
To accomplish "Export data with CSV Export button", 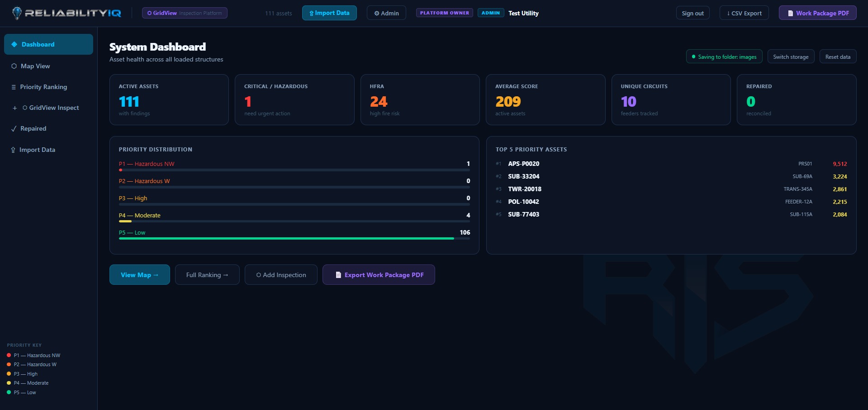I will coord(744,13).
